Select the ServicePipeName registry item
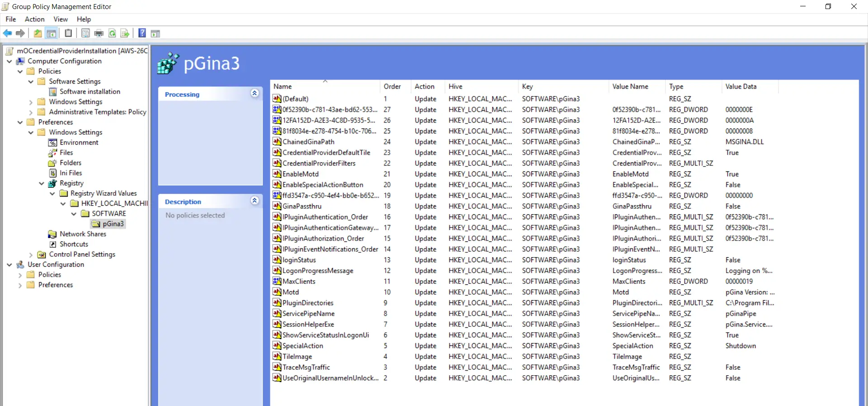 (x=309, y=314)
